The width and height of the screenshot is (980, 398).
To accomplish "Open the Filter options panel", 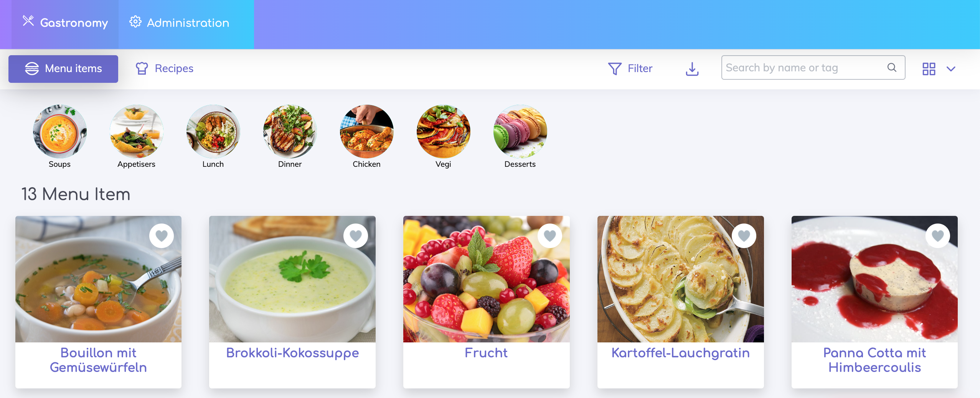I will coord(630,69).
